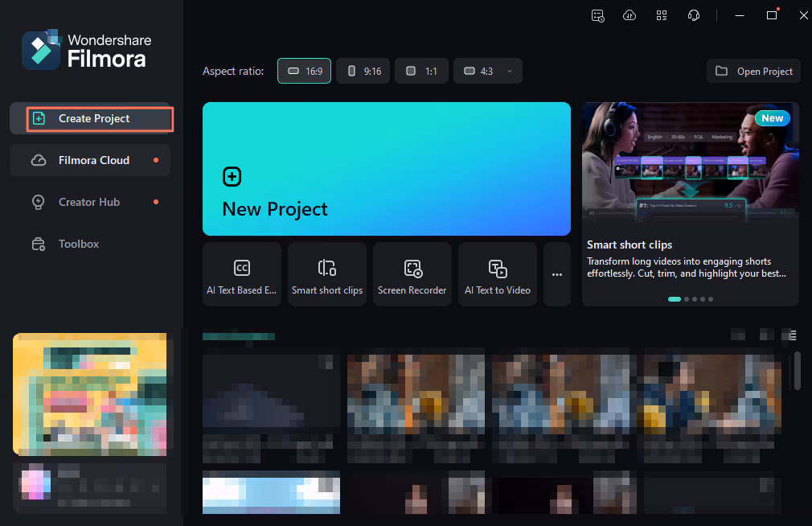Open the customer support headset icon
The width and height of the screenshot is (812, 526).
(693, 15)
